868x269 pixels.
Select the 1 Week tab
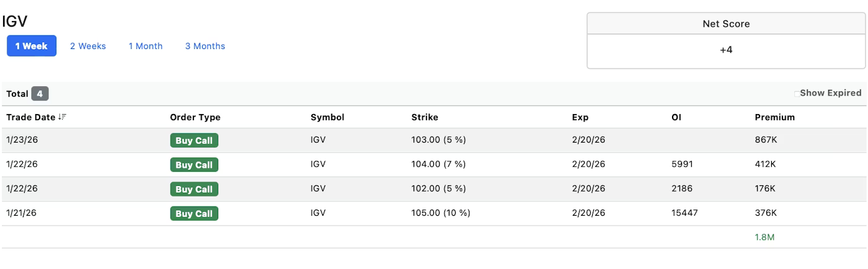pyautogui.click(x=32, y=46)
